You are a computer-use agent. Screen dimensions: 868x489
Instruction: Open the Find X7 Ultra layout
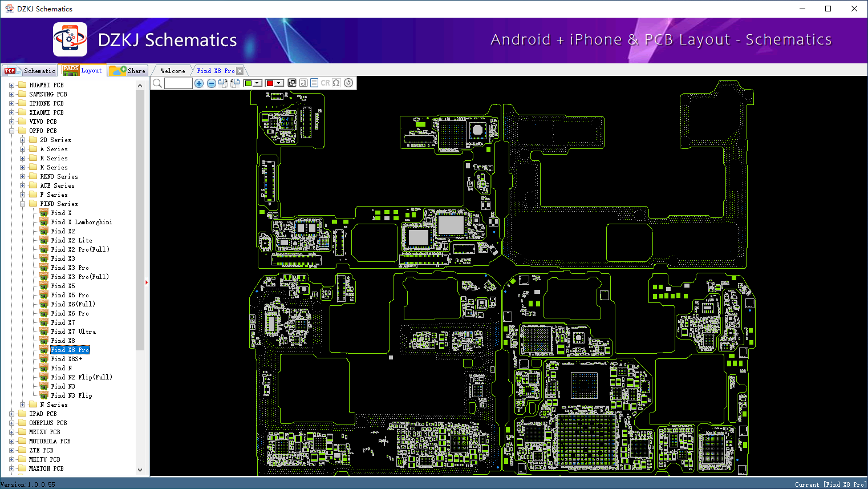point(73,332)
